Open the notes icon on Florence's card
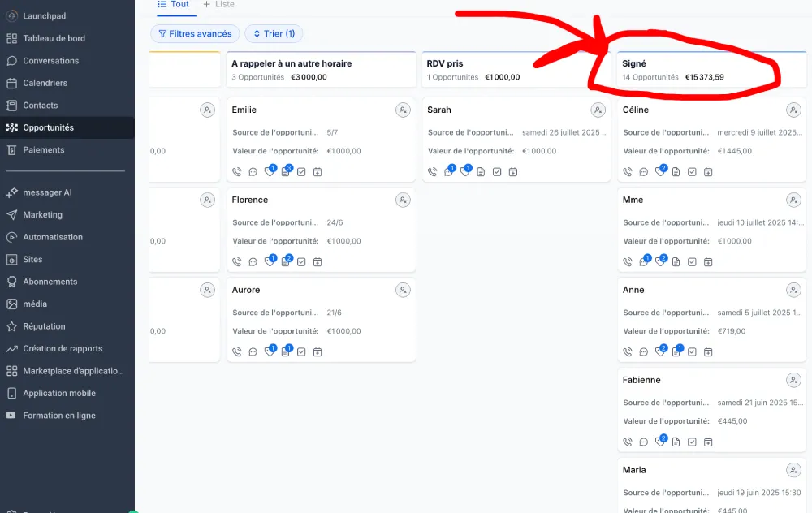This screenshot has height=513, width=812. click(x=285, y=262)
